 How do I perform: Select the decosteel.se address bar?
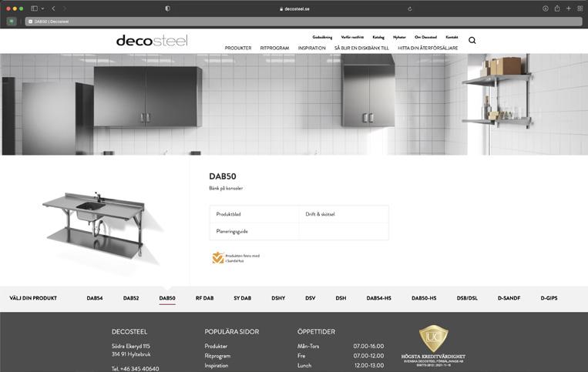(294, 8)
